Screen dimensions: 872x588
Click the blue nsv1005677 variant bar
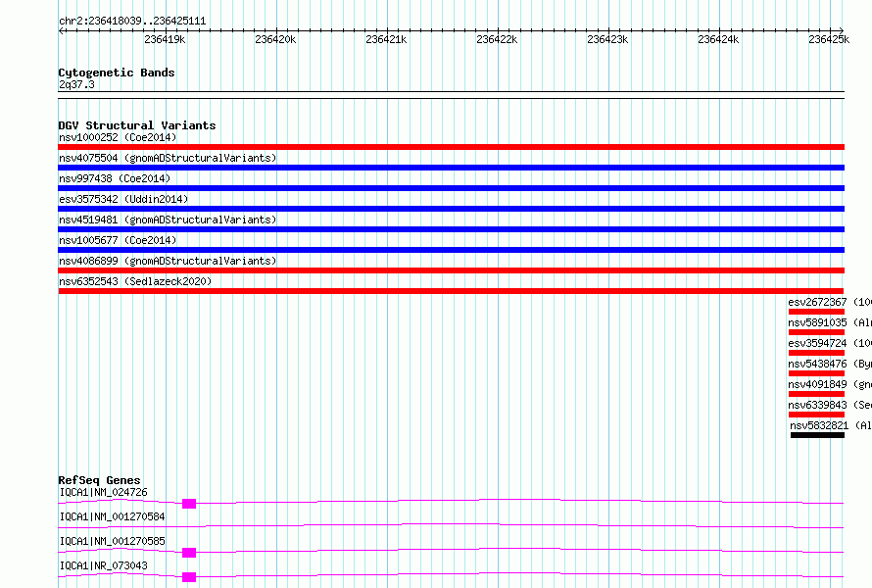451,250
